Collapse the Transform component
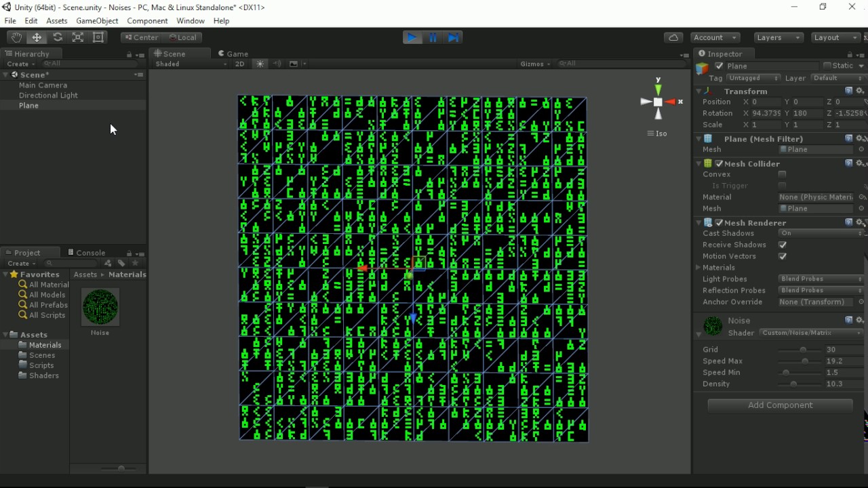The height and width of the screenshot is (488, 868). pos(699,91)
